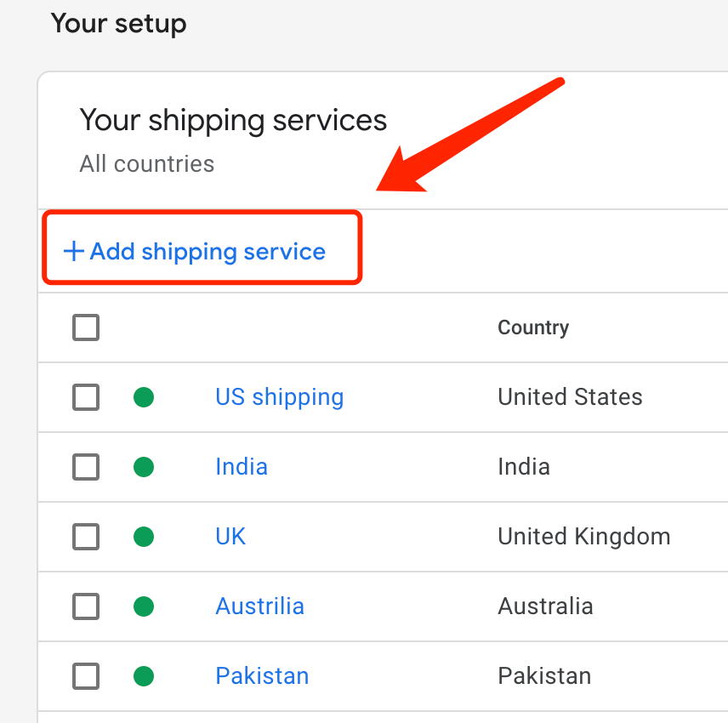Click the Country column header
The height and width of the screenshot is (723, 728).
click(x=533, y=327)
